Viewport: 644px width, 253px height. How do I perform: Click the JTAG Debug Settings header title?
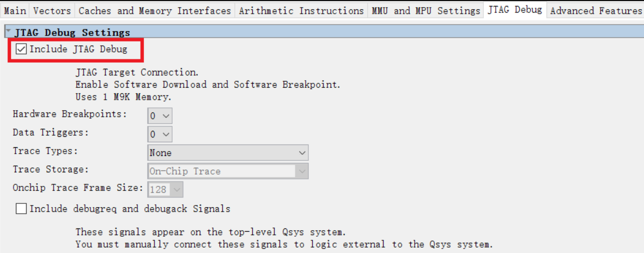72,33
